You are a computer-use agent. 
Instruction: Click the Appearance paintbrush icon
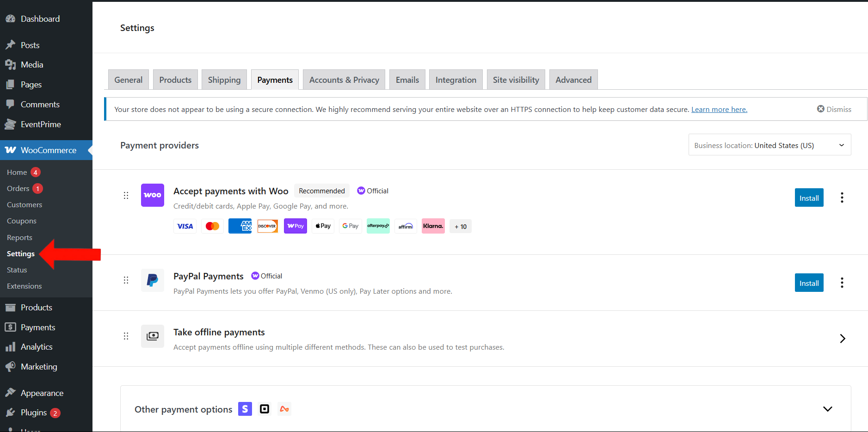coord(10,393)
